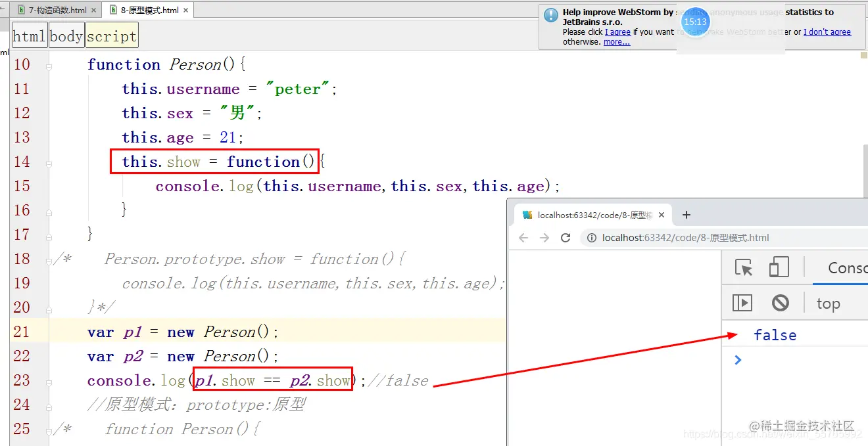Click 'console.log' on line 15
Viewport: 868px width, 446px height.
[x=205, y=187]
